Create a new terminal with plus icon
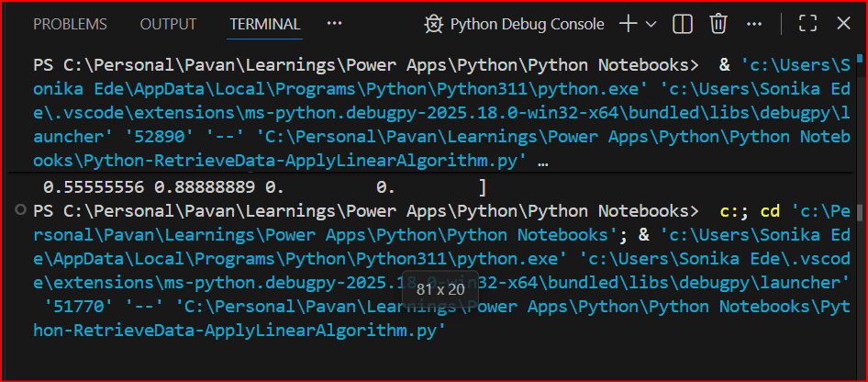Image resolution: width=868 pixels, height=382 pixels. click(x=629, y=24)
